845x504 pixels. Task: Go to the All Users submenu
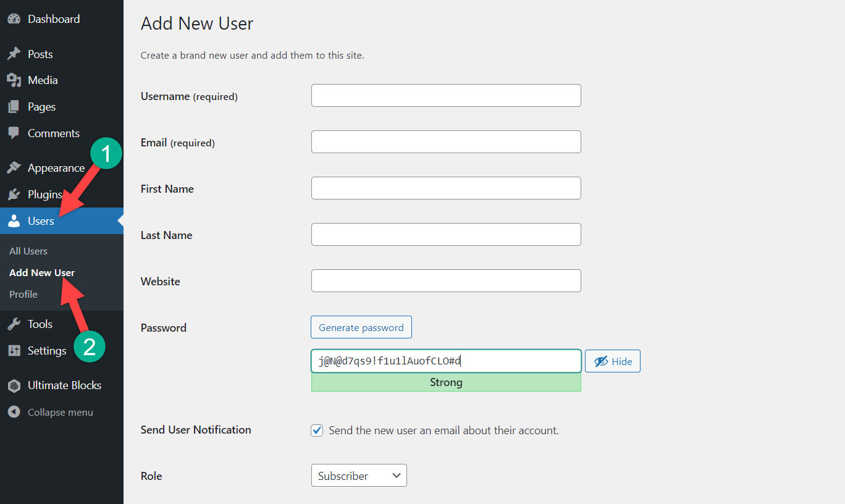28,251
